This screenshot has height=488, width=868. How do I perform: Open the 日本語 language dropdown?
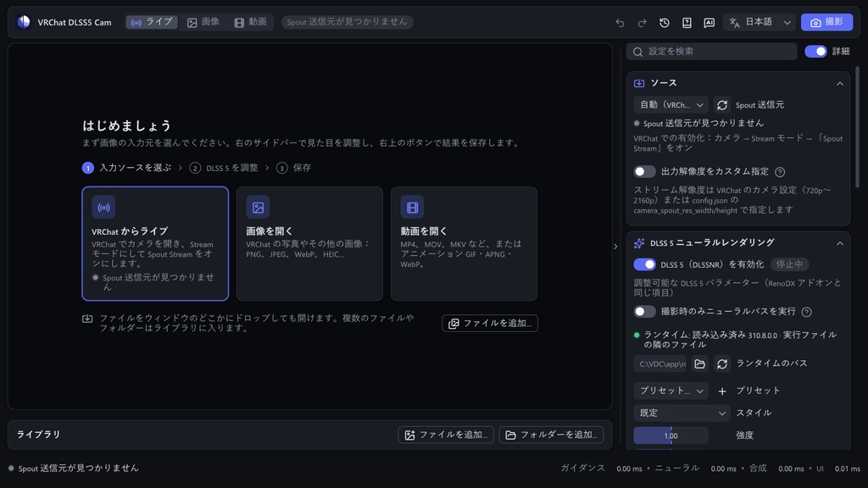coord(759,22)
